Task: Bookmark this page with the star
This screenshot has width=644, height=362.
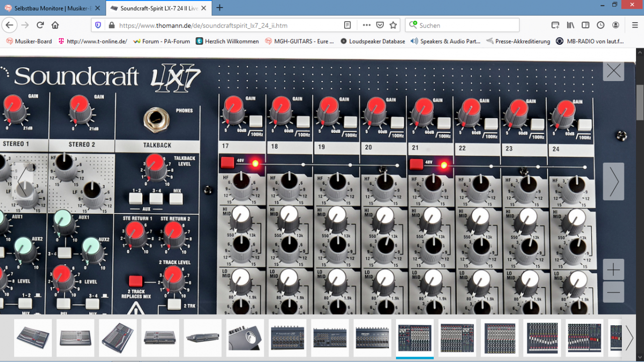Action: [393, 25]
